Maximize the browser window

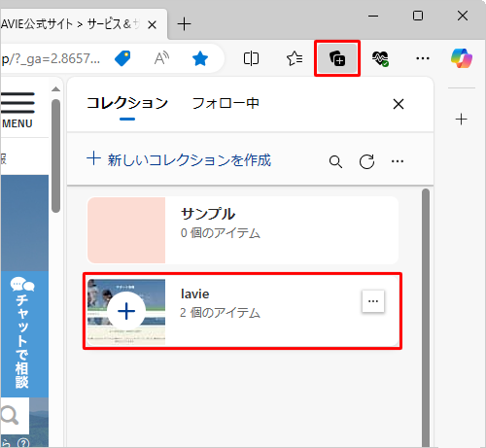(418, 16)
